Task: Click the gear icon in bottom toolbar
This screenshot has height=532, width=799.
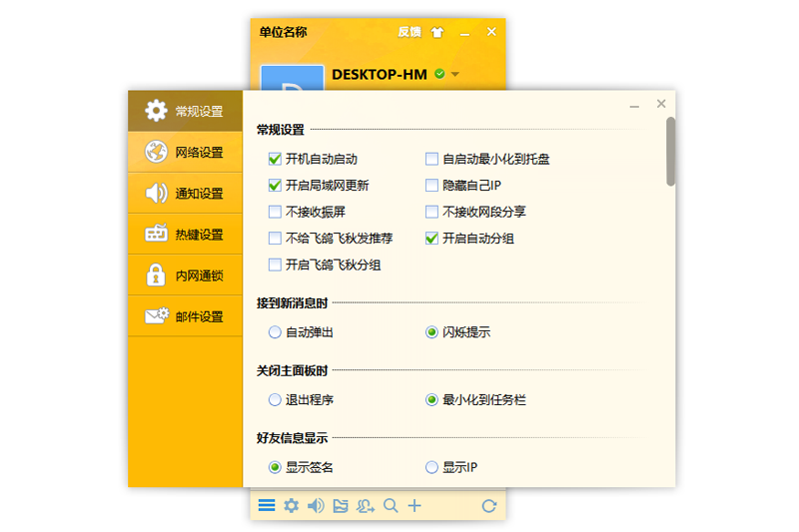Action: [291, 506]
